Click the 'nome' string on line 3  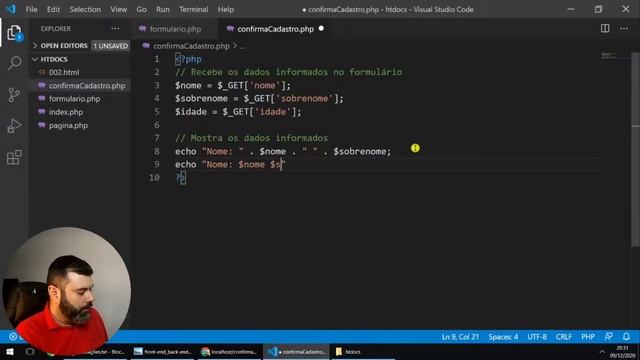[265, 85]
